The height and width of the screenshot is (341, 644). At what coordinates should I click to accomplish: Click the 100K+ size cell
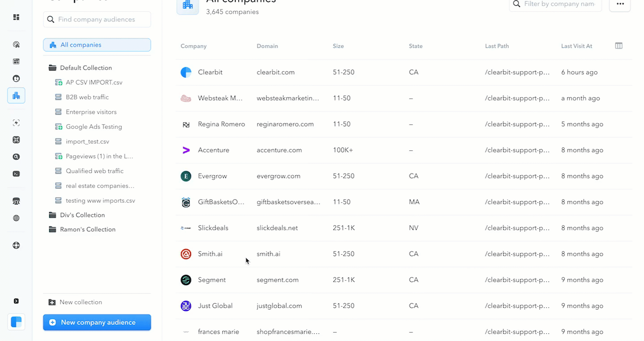343,150
